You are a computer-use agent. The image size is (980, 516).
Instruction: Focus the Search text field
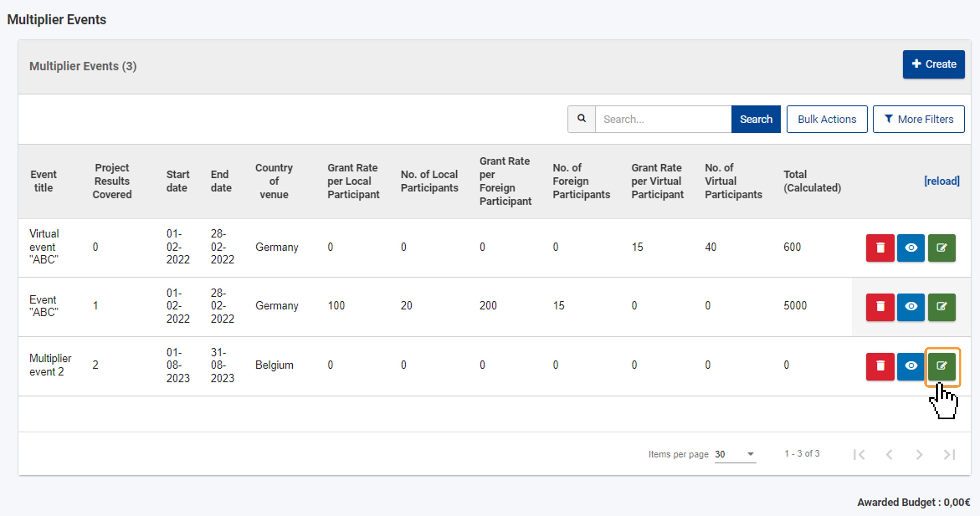coord(663,119)
